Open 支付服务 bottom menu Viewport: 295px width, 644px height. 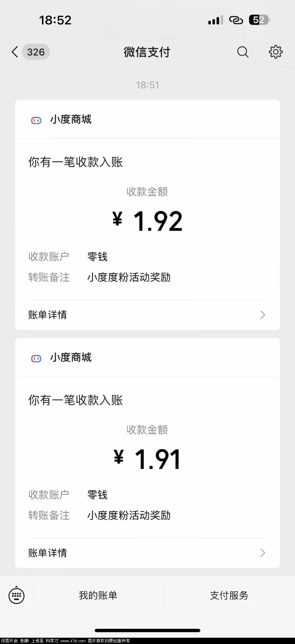tap(229, 595)
